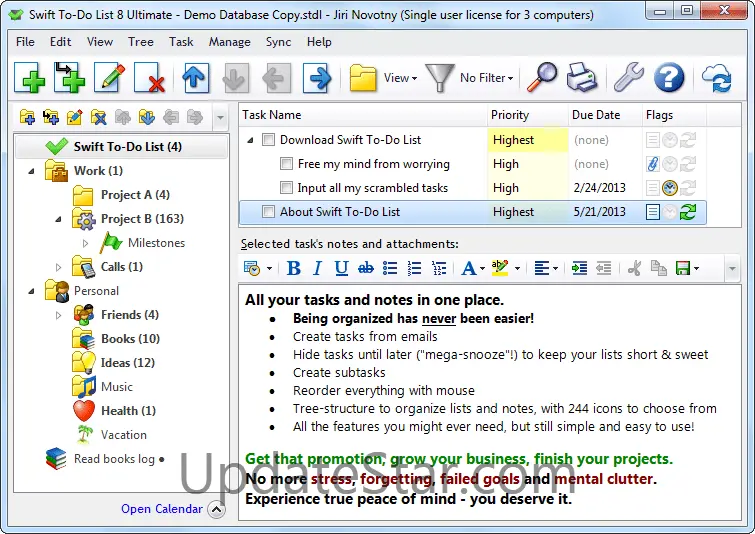The image size is (755, 534).
Task: Sort by the Task Name column header
Action: click(x=363, y=115)
